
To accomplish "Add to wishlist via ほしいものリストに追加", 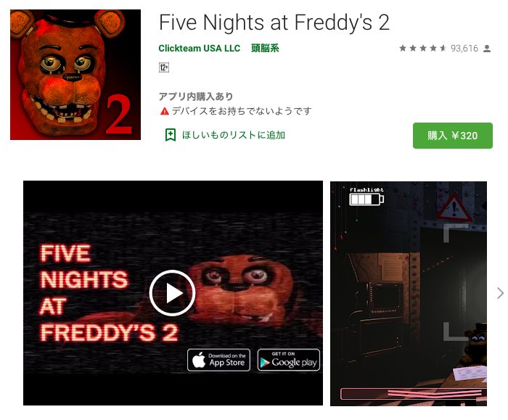I will point(233,135).
